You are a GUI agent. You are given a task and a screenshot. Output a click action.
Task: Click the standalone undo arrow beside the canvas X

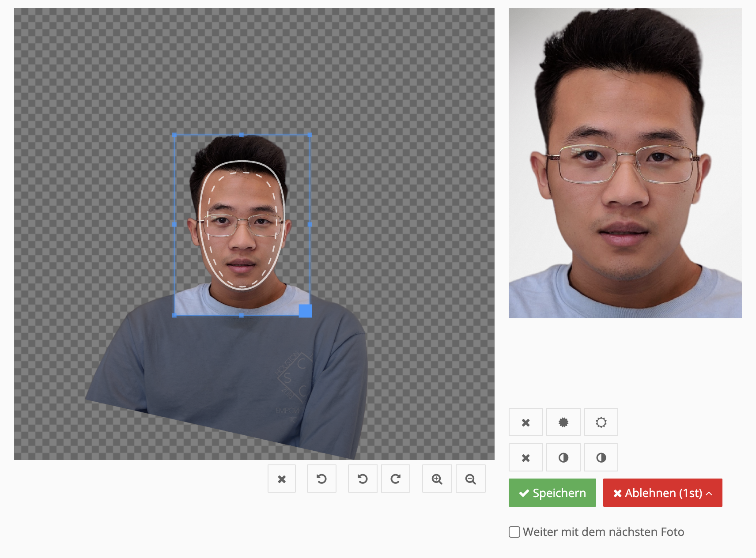coord(321,479)
